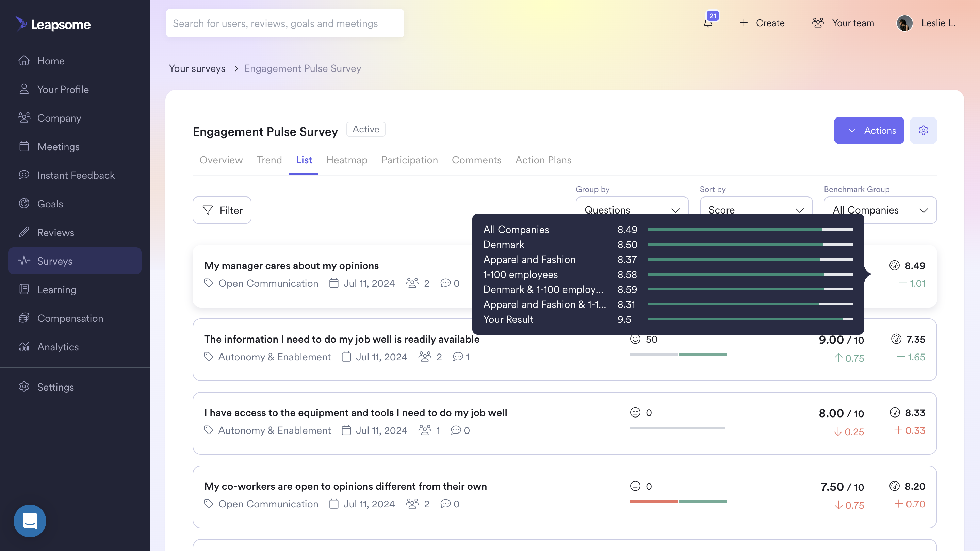Screen dimensions: 980x551
Task: Click benchmark gauge icon beside 7.35
Action: pos(896,339)
